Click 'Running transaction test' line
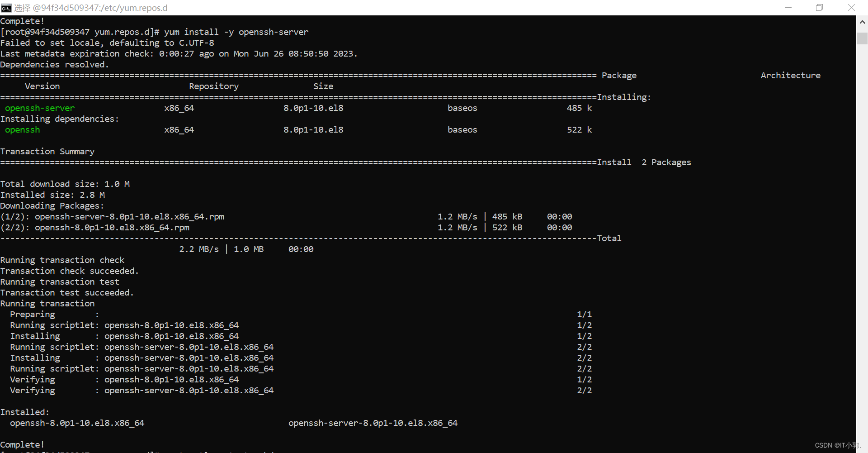This screenshot has height=453, width=868. tap(60, 282)
